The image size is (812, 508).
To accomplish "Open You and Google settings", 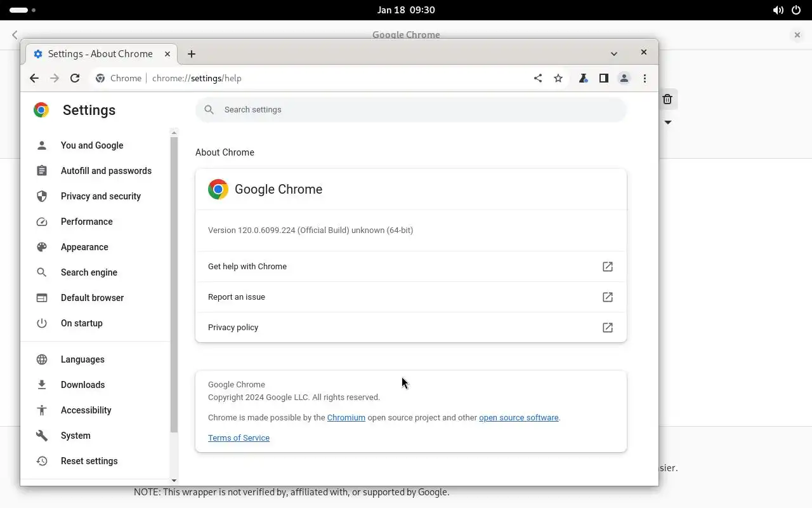I will click(92, 145).
